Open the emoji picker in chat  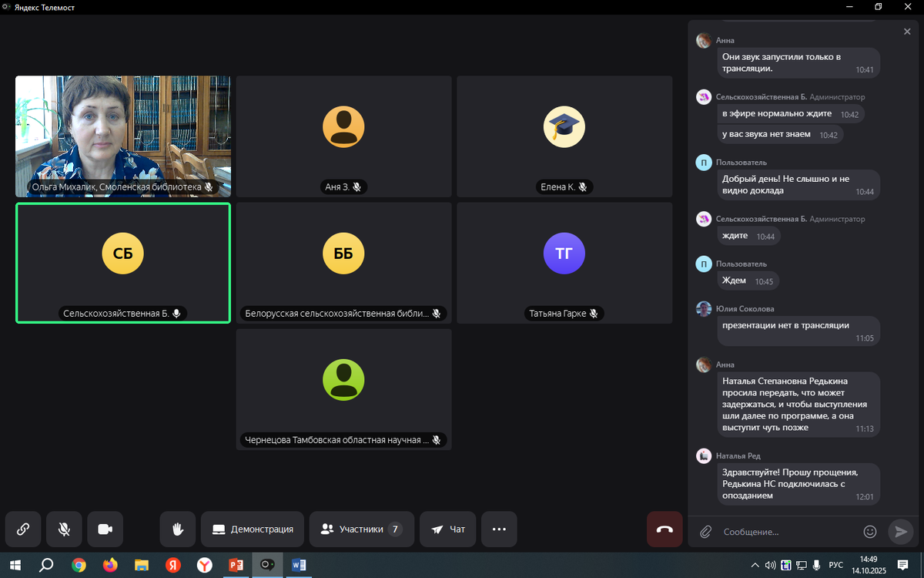pos(870,532)
